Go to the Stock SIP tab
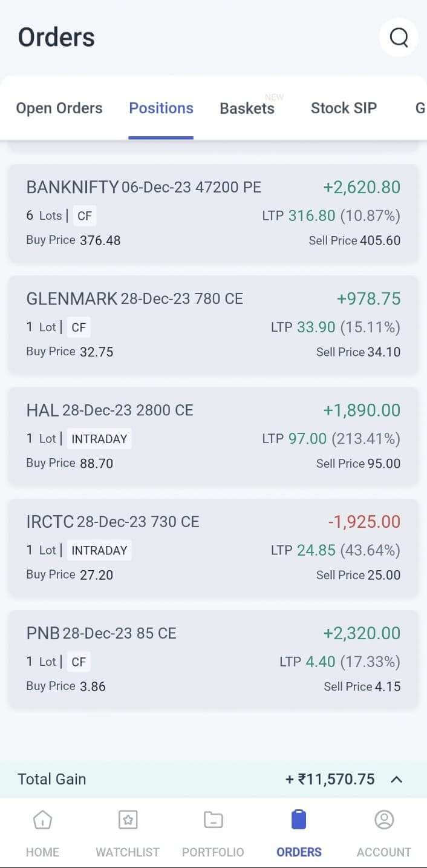This screenshot has height=868, width=427. [x=344, y=108]
